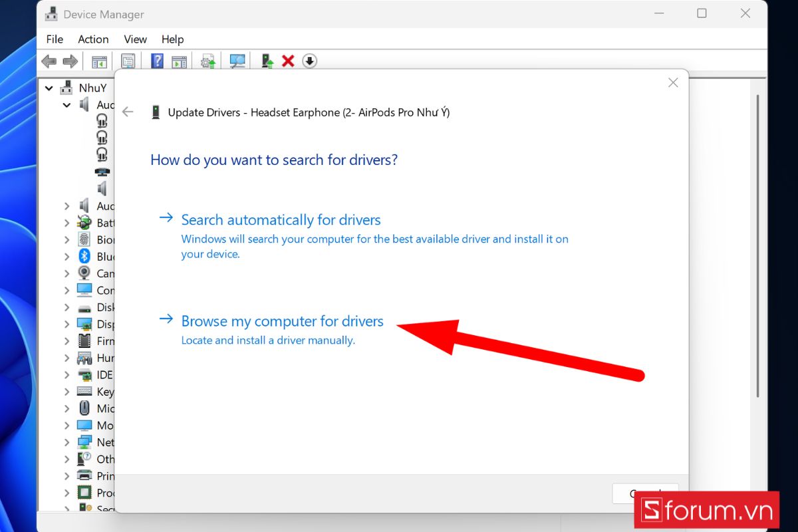The image size is (798, 532).
Task: Open the Help menu
Action: [x=172, y=39]
